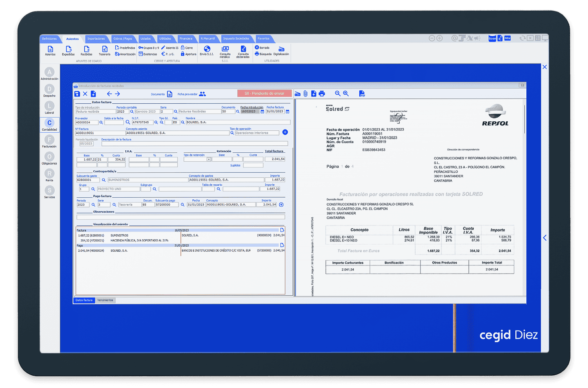
Task: Open the Proveedor lookup magnifier
Action: click(x=101, y=123)
